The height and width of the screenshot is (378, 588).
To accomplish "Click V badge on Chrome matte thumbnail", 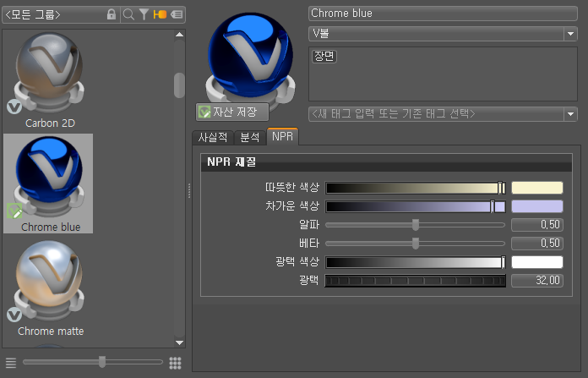I will pyautogui.click(x=14, y=315).
